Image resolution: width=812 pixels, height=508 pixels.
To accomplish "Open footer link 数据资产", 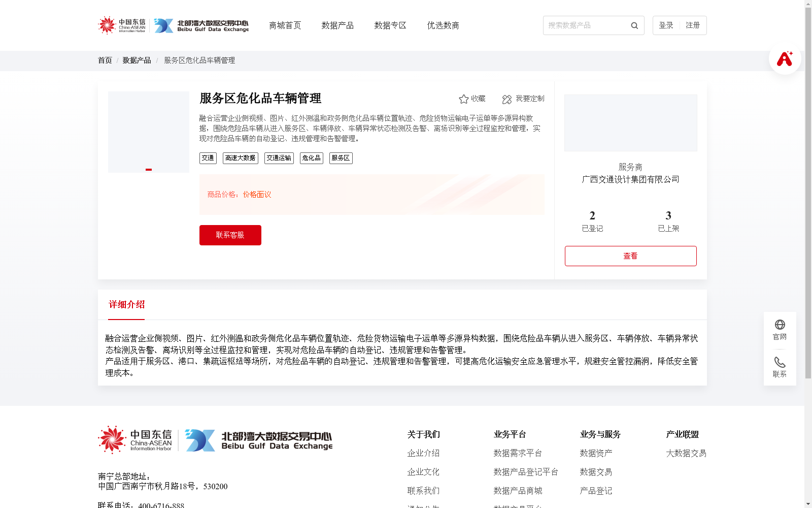I will coord(596,453).
